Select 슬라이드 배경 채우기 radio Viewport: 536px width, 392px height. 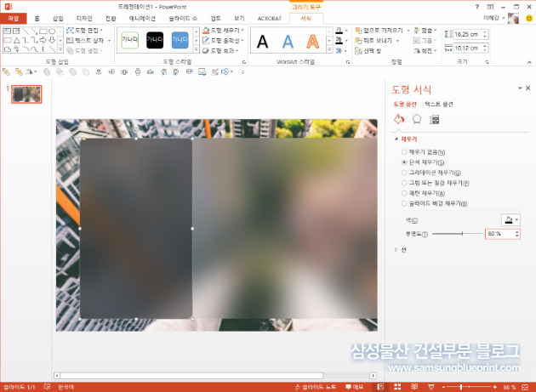(x=404, y=203)
